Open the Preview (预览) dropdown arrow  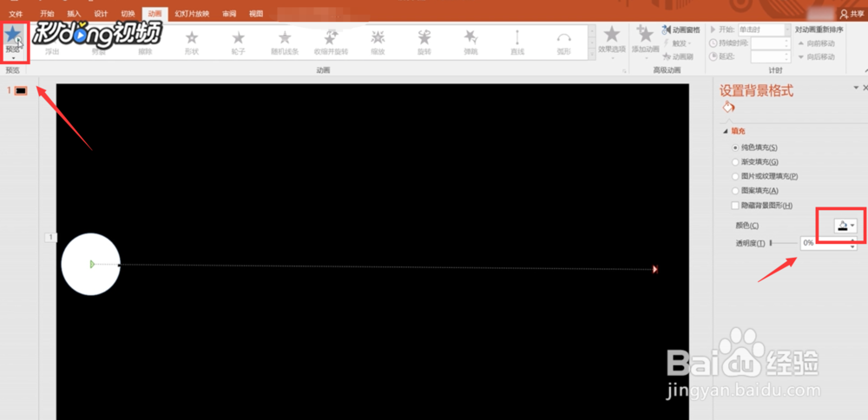pyautogui.click(x=13, y=57)
